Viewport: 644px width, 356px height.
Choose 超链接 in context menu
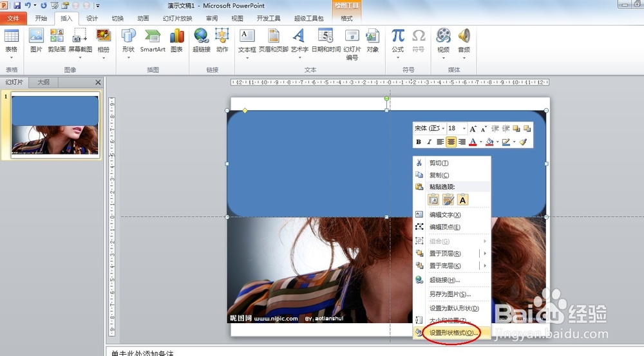pyautogui.click(x=452, y=280)
